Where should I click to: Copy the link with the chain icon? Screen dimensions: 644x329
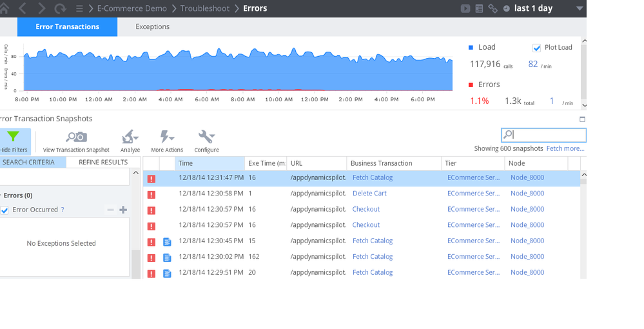pyautogui.click(x=493, y=8)
